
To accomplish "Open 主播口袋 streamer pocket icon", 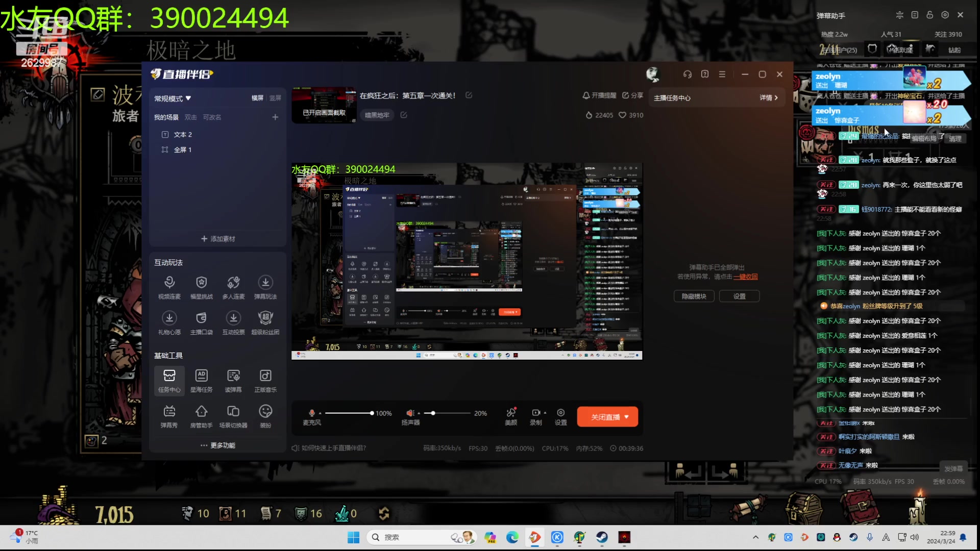I will [201, 323].
